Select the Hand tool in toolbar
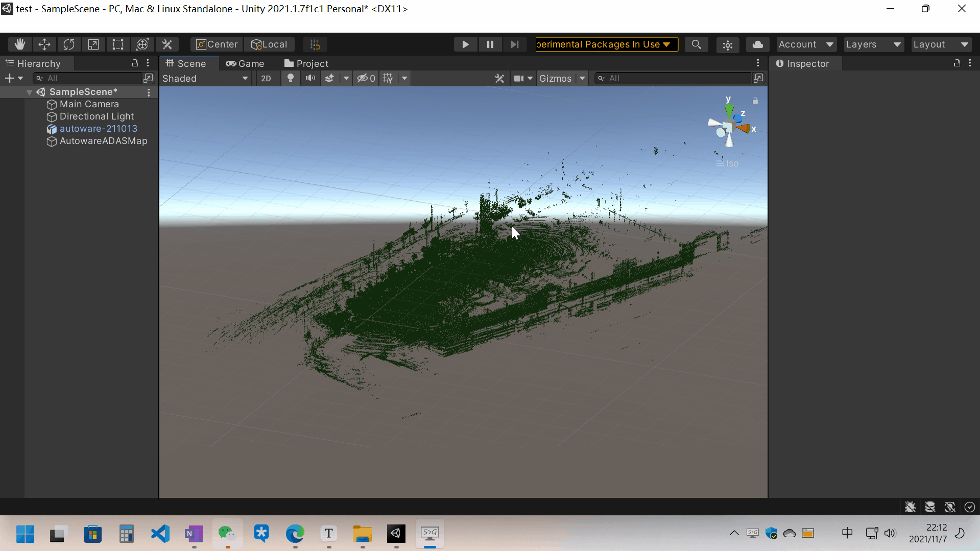 point(20,44)
